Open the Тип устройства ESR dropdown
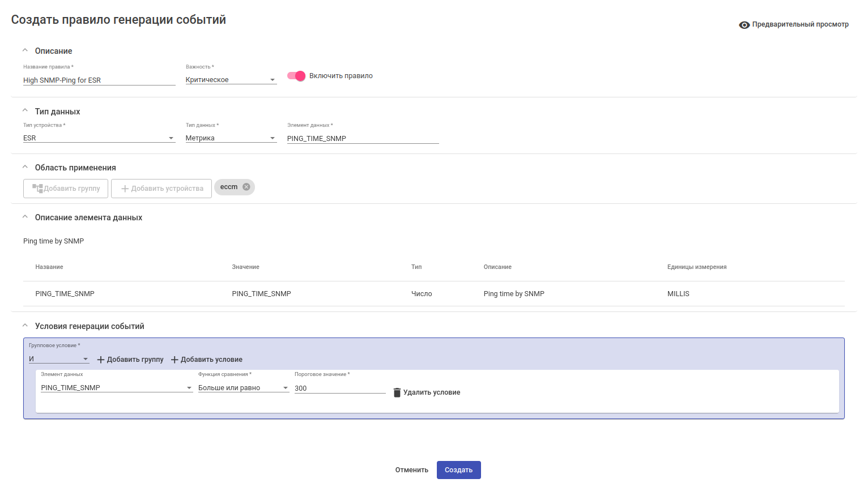 point(99,138)
